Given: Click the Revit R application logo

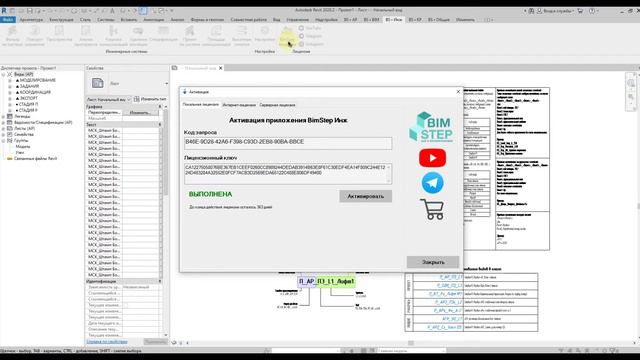Looking at the screenshot, I should (4, 11).
